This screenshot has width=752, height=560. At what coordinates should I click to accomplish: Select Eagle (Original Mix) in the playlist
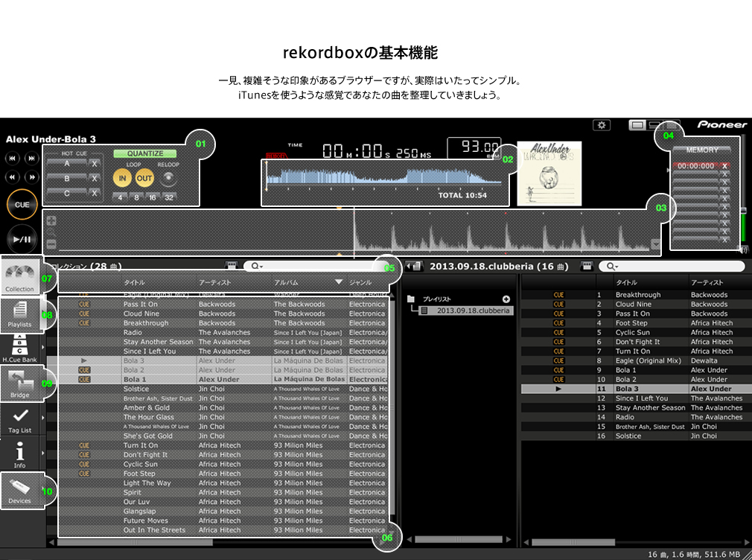637,360
